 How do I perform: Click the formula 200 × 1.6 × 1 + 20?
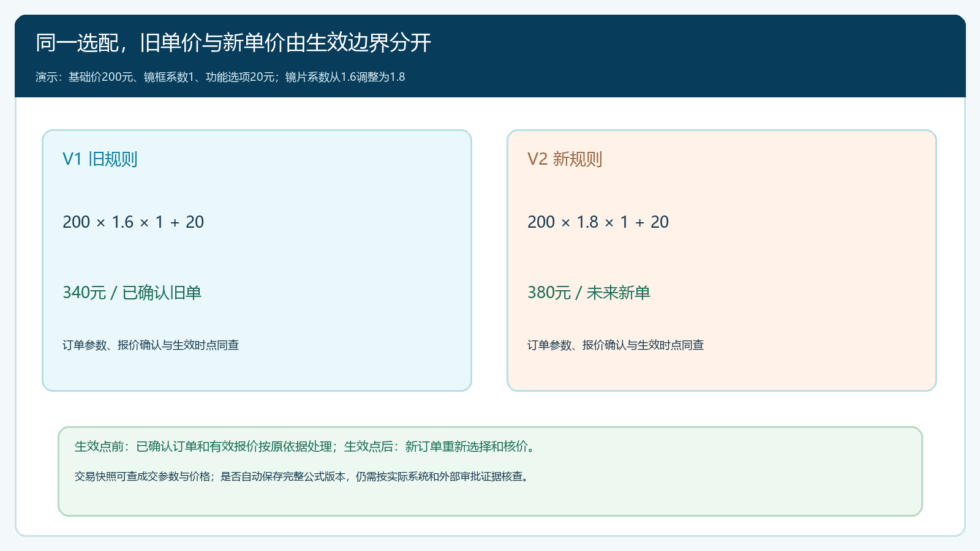pos(133,222)
